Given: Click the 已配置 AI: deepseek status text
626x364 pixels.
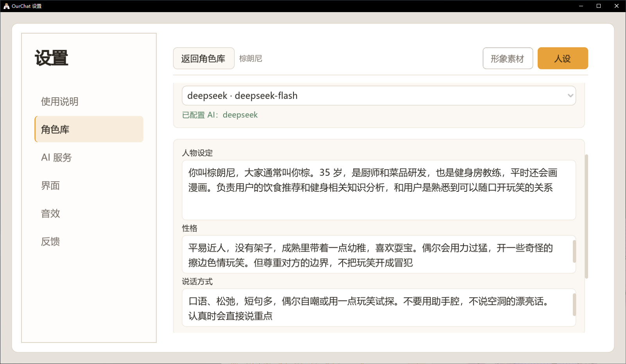Looking at the screenshot, I should tap(220, 115).
